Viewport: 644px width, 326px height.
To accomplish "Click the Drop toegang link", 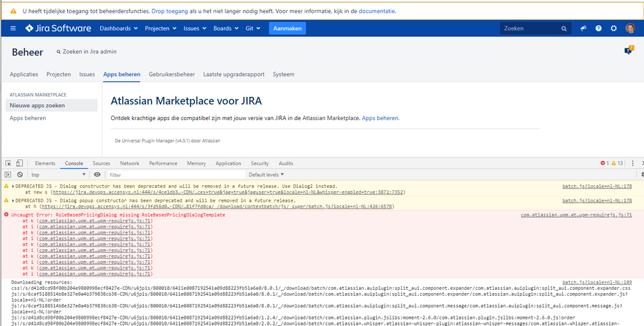I will (x=170, y=11).
